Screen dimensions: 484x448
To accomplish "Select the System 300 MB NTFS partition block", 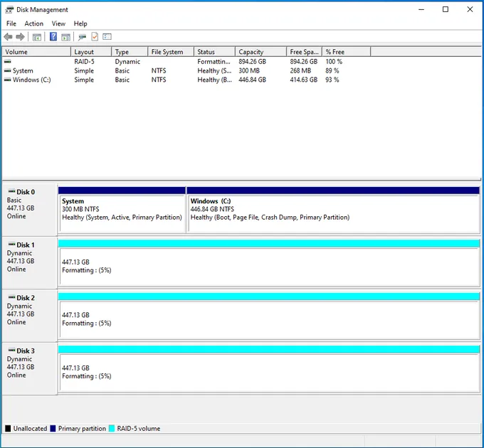I will click(x=122, y=210).
